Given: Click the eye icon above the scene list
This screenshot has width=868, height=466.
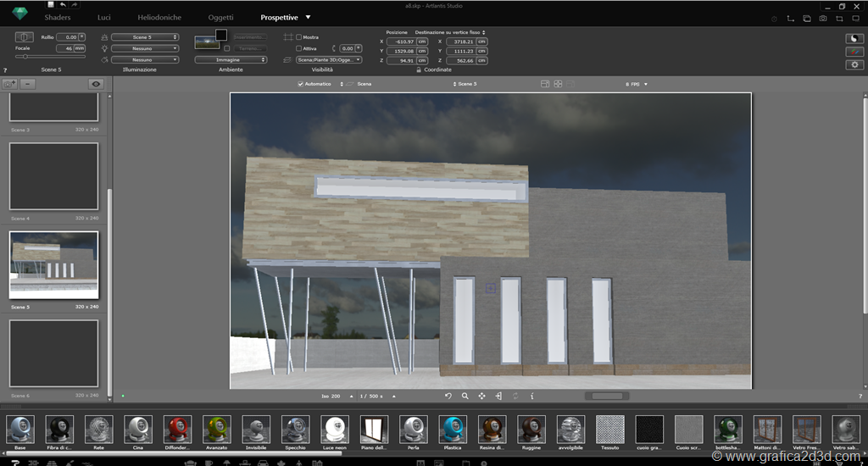Looking at the screenshot, I should [x=97, y=84].
